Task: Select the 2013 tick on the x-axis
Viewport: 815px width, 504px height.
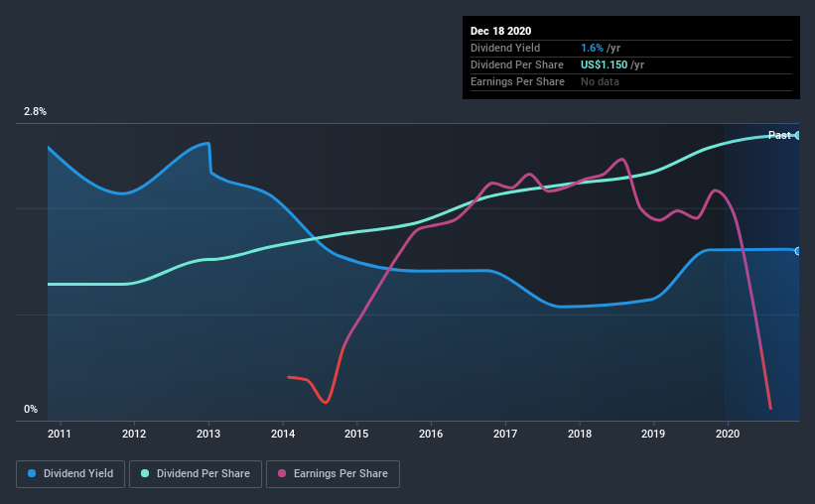Action: [x=208, y=434]
